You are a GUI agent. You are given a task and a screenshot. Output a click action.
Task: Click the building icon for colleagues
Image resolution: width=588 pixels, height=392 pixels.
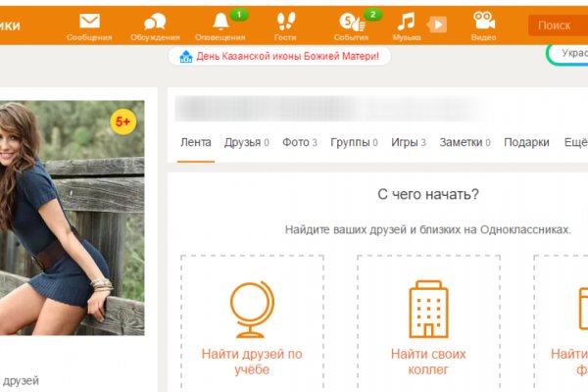coord(428,308)
